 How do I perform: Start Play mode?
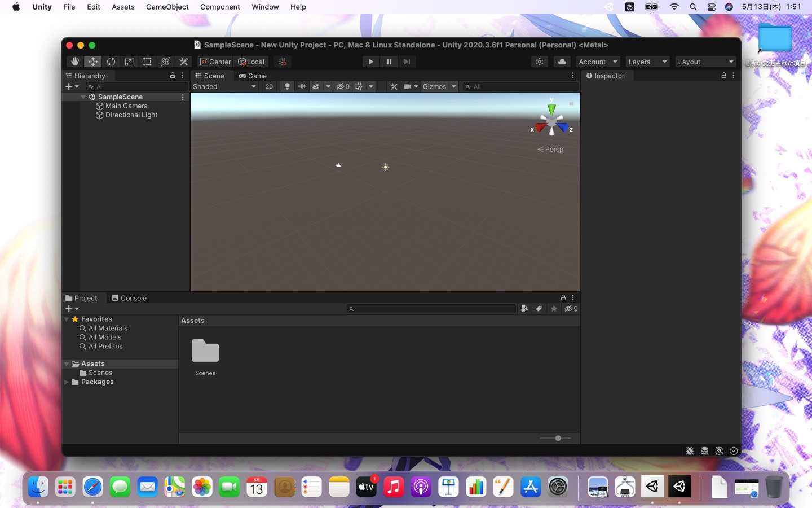click(x=370, y=62)
